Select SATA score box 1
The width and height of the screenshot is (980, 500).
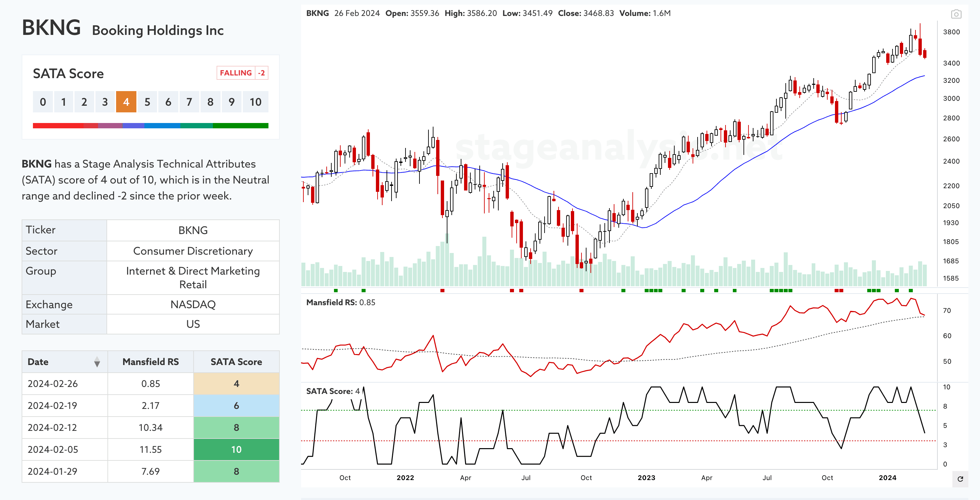click(x=64, y=102)
